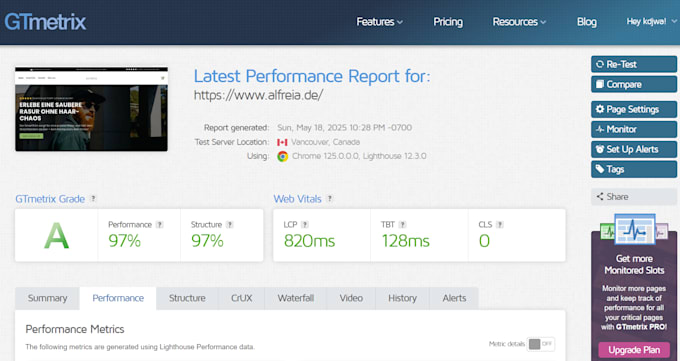Open the CrUX tab
680x361 pixels.
(242, 298)
